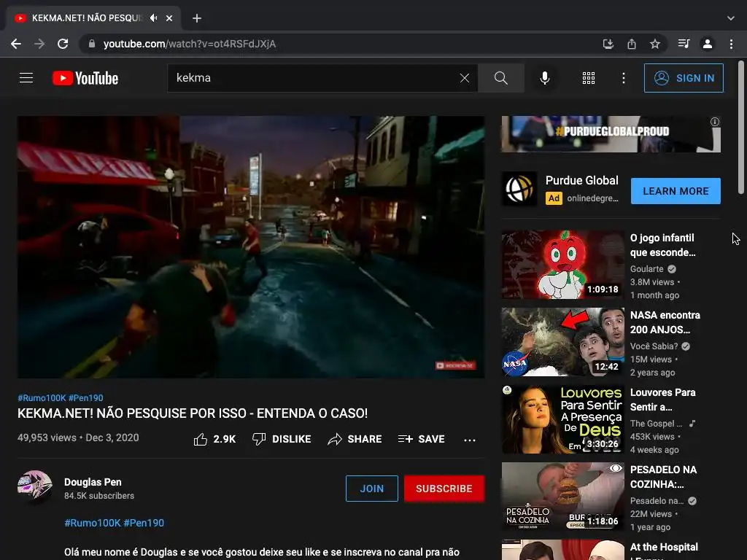The image size is (747, 560).
Task: Open the 'PESADELO NA COZINHA' video title
Action: click(663, 477)
